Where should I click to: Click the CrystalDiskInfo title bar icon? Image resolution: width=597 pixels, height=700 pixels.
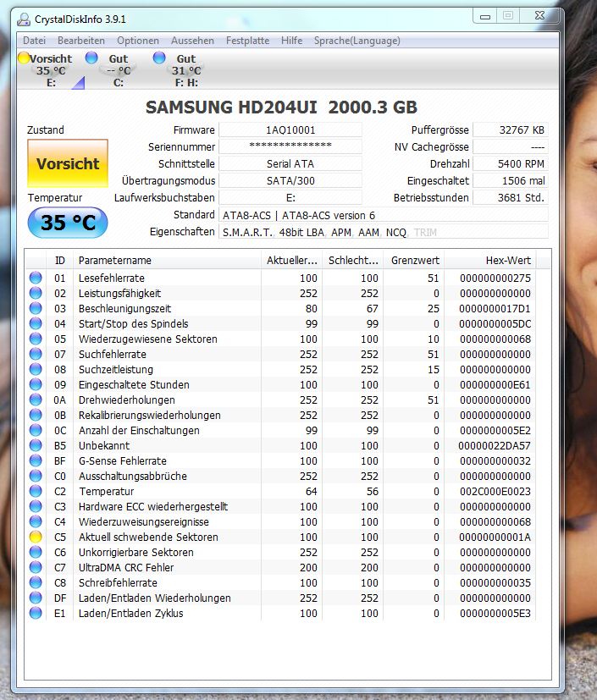[x=23, y=19]
